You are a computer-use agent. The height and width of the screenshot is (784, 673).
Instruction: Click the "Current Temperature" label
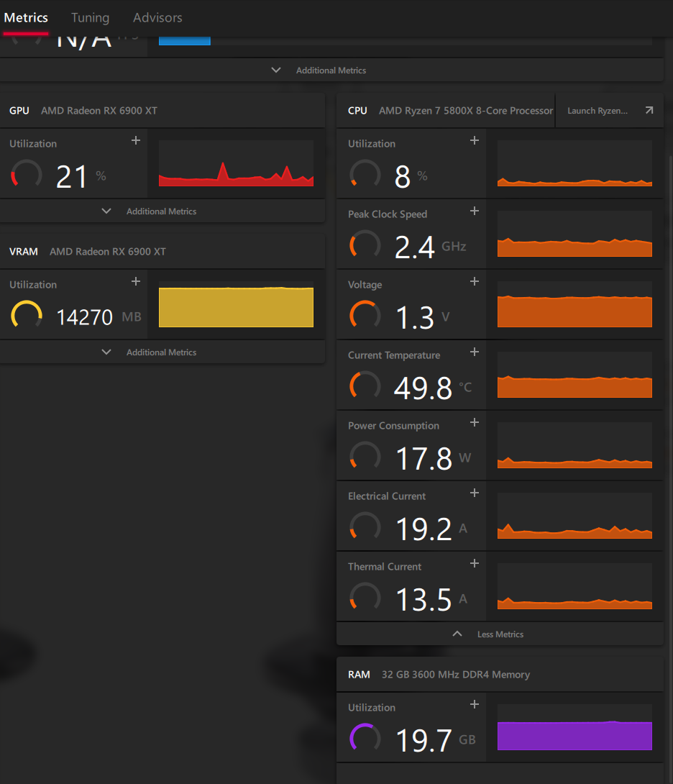(394, 355)
